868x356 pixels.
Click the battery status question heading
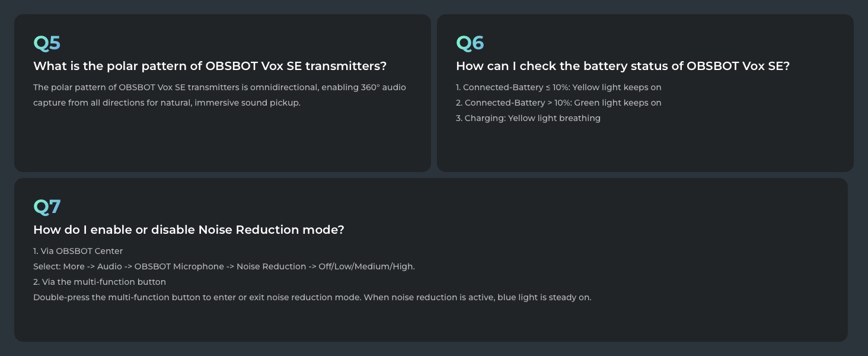[623, 66]
